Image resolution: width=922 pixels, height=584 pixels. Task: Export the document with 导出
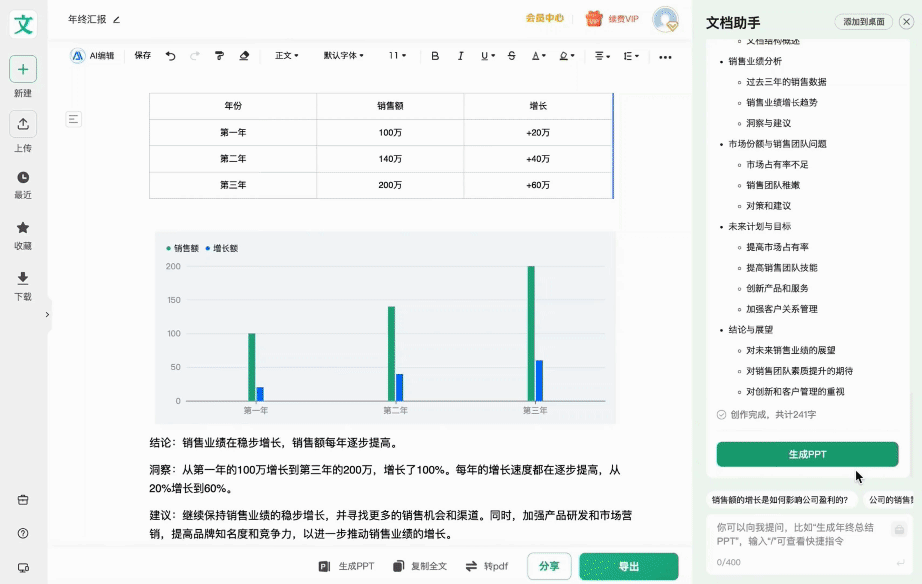(x=628, y=565)
